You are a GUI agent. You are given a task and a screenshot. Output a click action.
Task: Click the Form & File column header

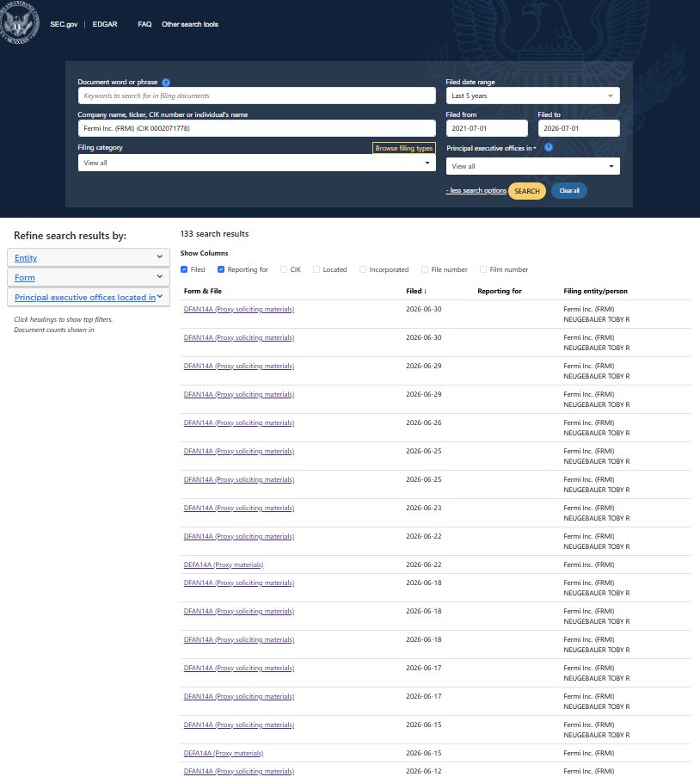click(x=203, y=292)
